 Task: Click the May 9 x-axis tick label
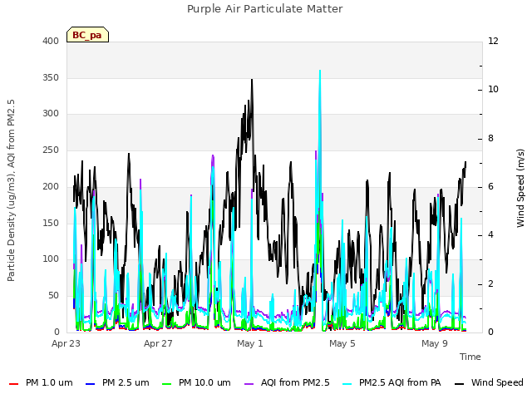point(435,343)
